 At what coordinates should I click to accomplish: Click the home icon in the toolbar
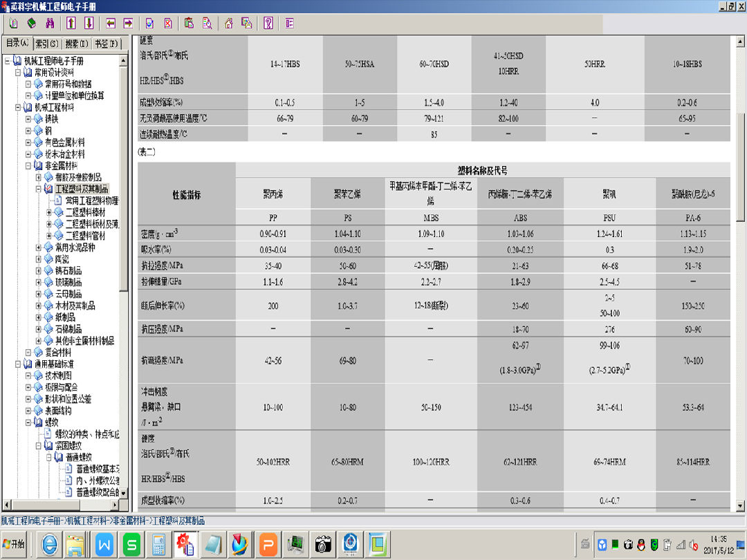(228, 23)
